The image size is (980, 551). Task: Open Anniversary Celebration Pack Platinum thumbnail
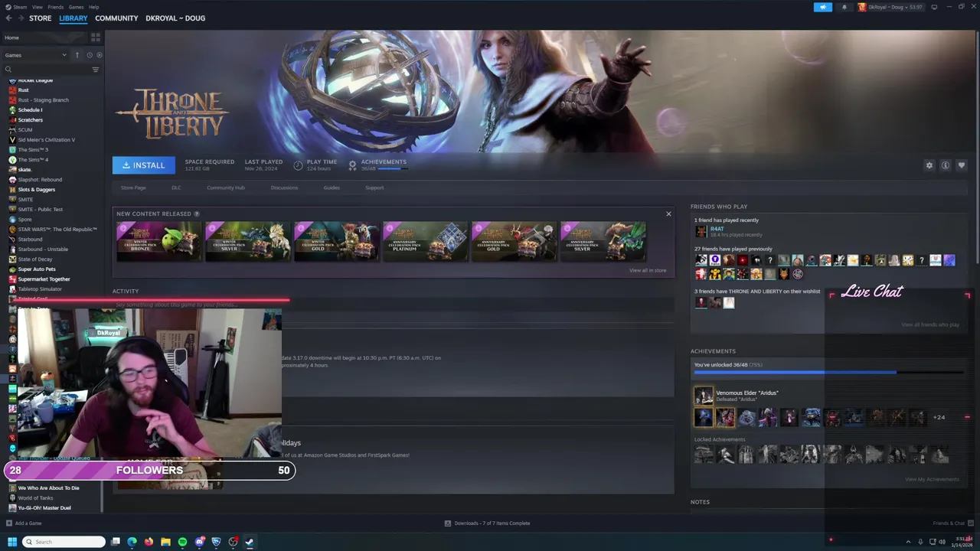[426, 242]
